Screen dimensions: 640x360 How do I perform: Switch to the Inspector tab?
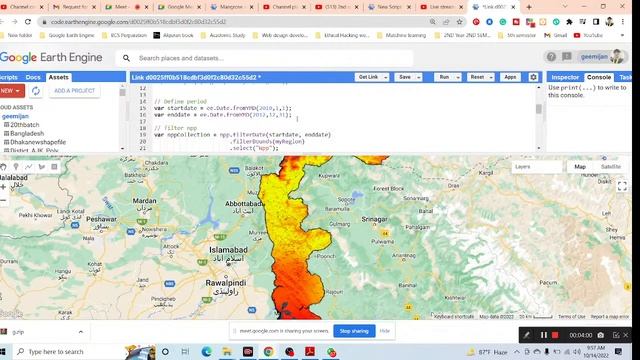[x=565, y=77]
